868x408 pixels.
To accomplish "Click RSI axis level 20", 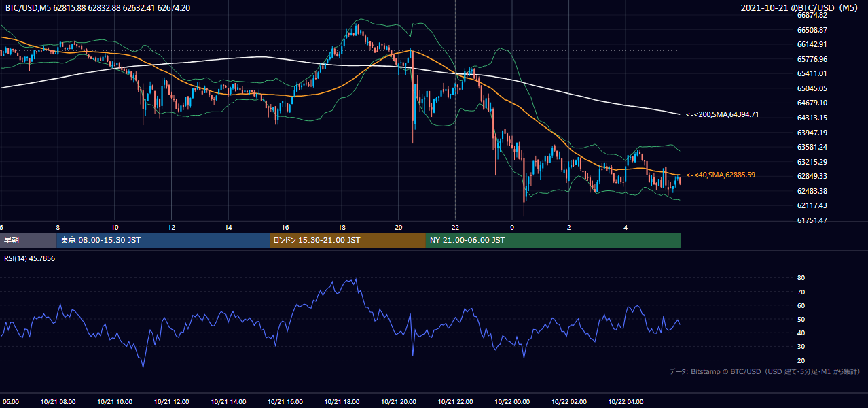I will click(801, 360).
